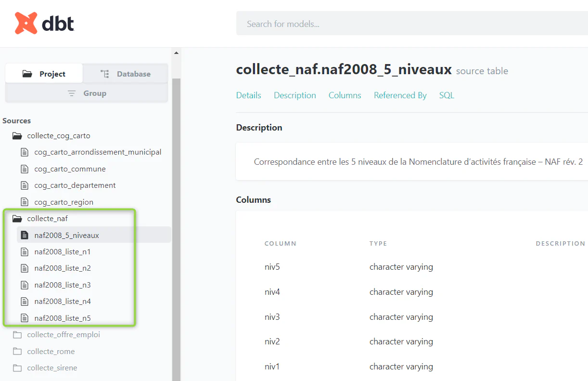Click the folder icon for collecte_sirene
Screen dimensions: 588x381
[17, 368]
